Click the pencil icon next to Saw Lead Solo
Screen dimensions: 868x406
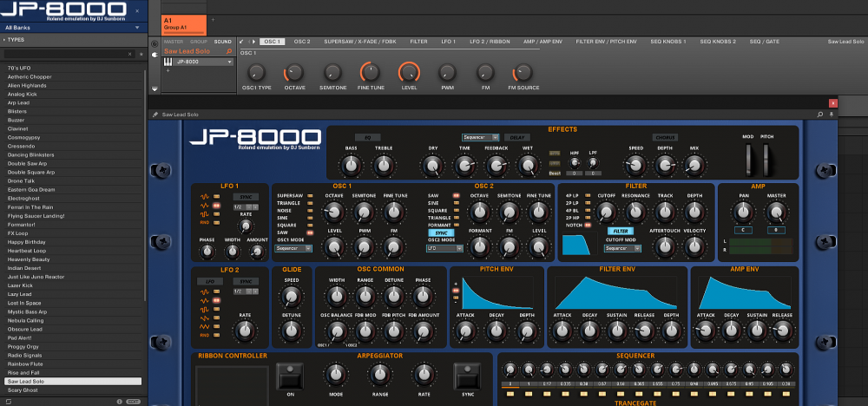click(x=156, y=115)
